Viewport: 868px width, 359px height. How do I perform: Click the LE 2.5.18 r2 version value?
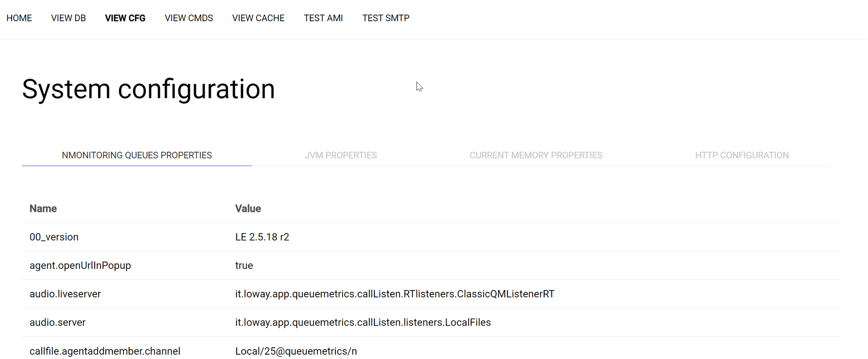click(262, 237)
